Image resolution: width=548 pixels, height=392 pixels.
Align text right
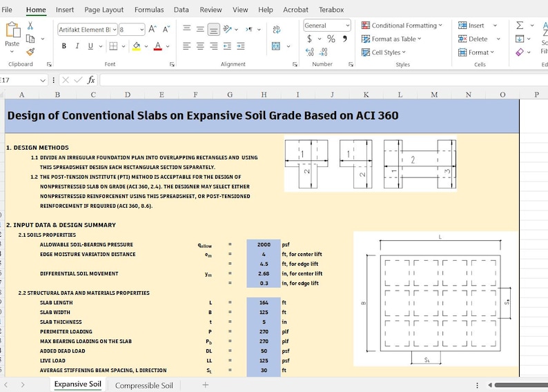213,46
